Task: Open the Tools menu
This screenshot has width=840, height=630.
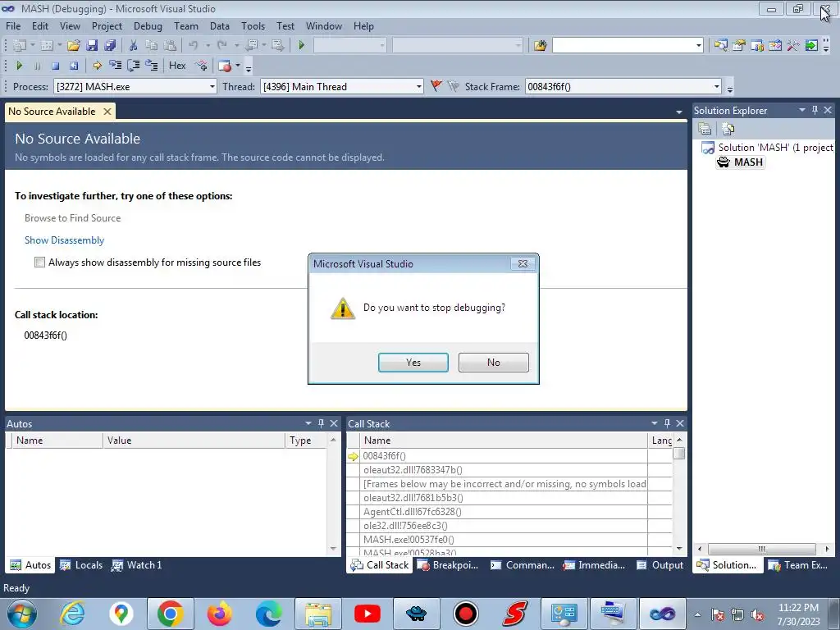Action: click(x=253, y=25)
